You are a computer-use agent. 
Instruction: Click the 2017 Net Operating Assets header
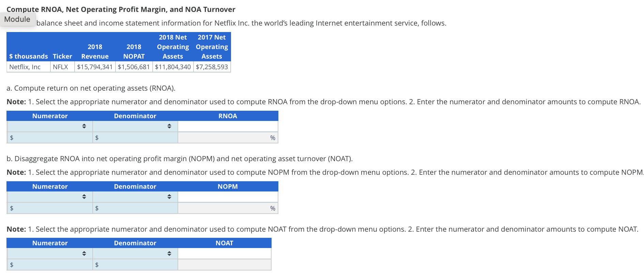click(212, 47)
